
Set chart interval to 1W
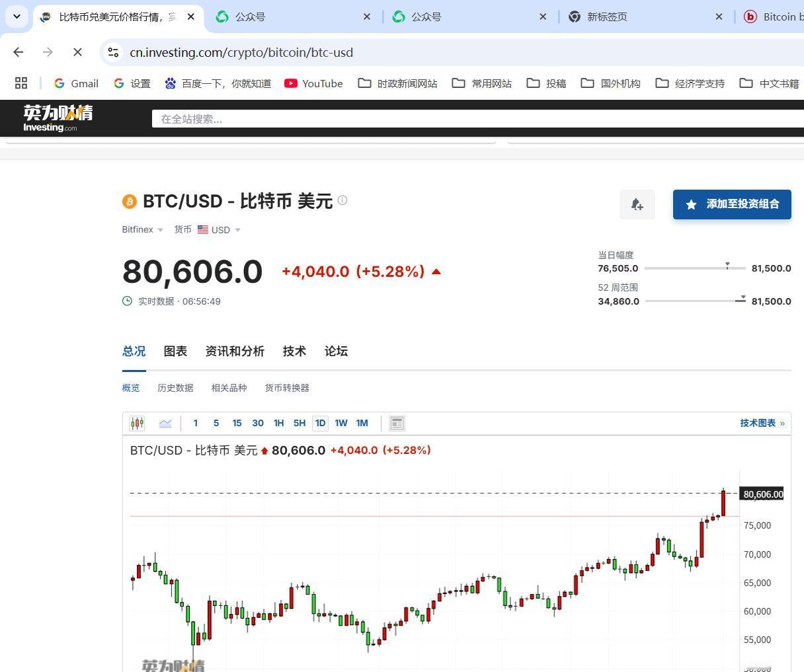pos(341,424)
